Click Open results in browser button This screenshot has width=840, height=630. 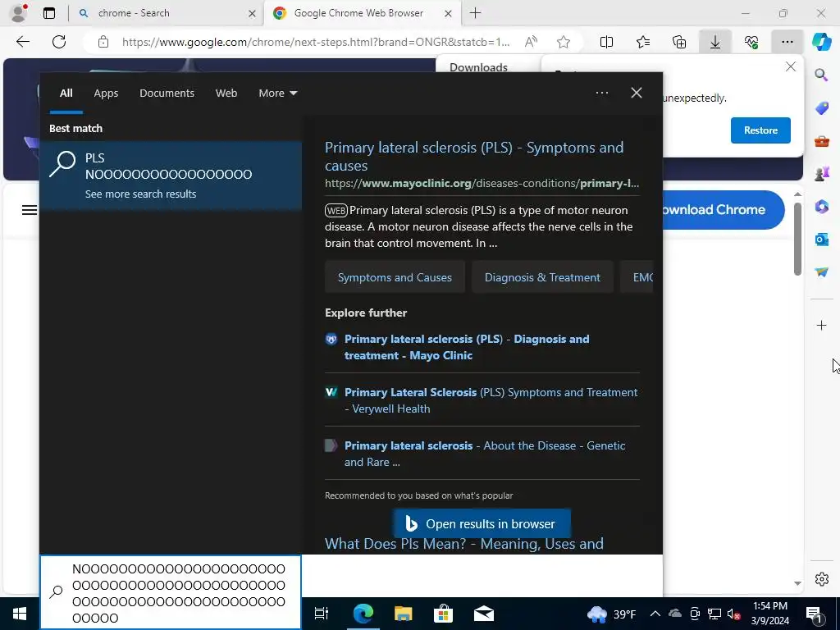[x=482, y=523]
